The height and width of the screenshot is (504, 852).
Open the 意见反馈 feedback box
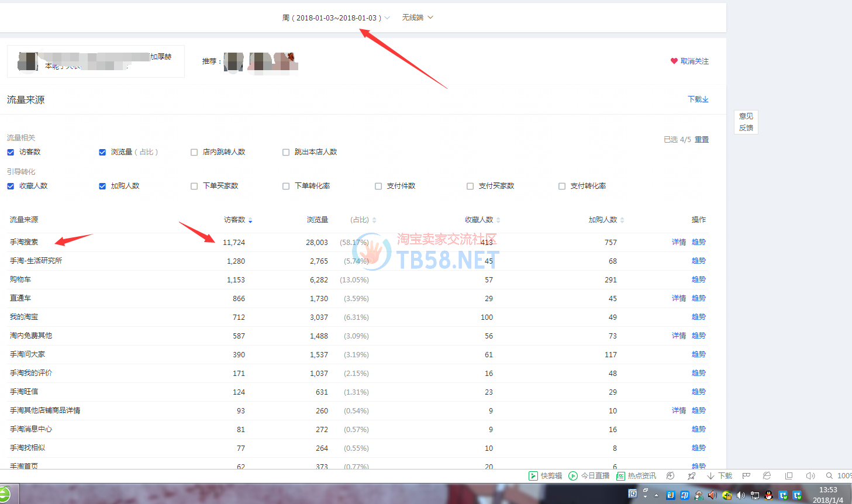[x=746, y=122]
